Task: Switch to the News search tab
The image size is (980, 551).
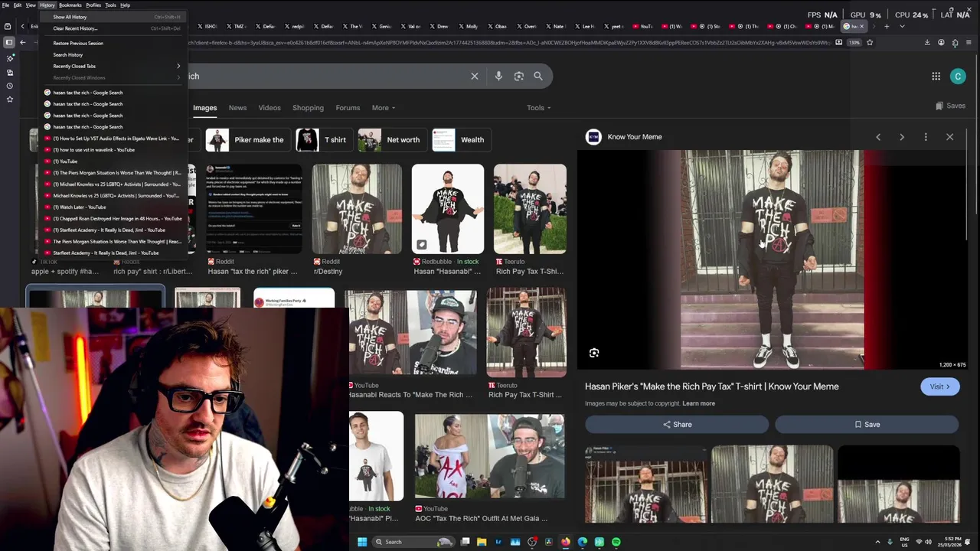Action: tap(237, 108)
